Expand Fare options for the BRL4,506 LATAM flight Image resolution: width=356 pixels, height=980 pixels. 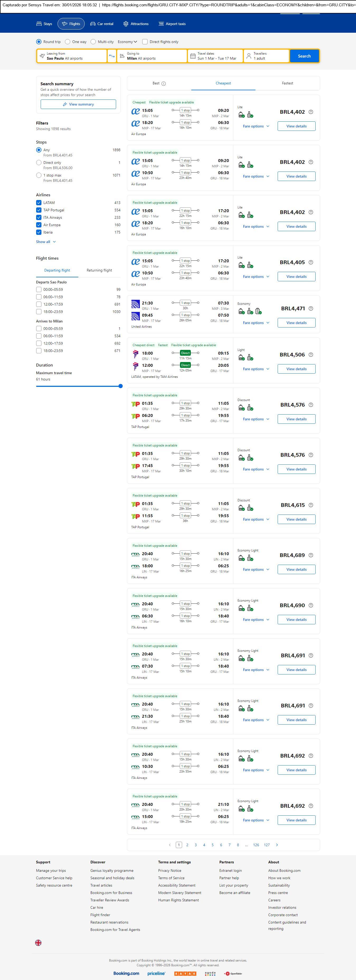coord(256,369)
